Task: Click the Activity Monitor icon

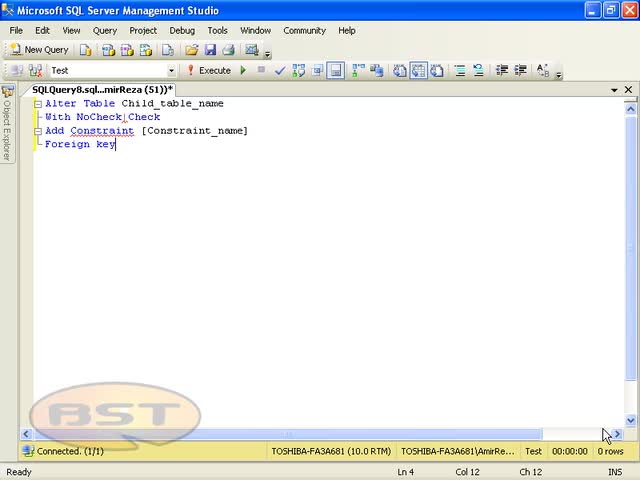Action: 251,50
